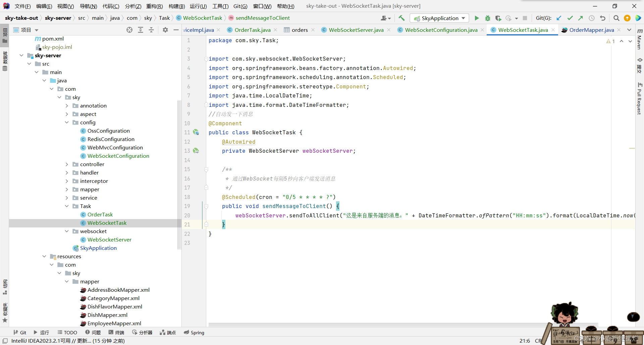Switch to the WebSocketServer.java tab
644x345 pixels.
(356, 30)
